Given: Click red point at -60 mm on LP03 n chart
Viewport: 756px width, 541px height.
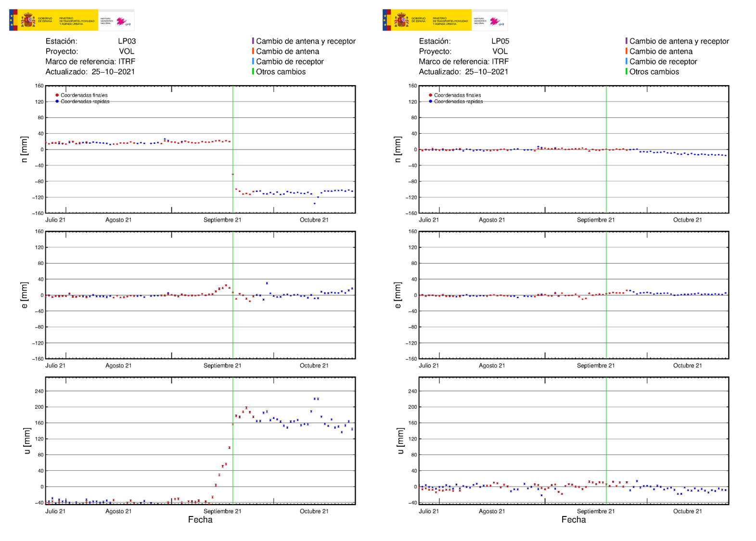Looking at the screenshot, I should pos(233,174).
